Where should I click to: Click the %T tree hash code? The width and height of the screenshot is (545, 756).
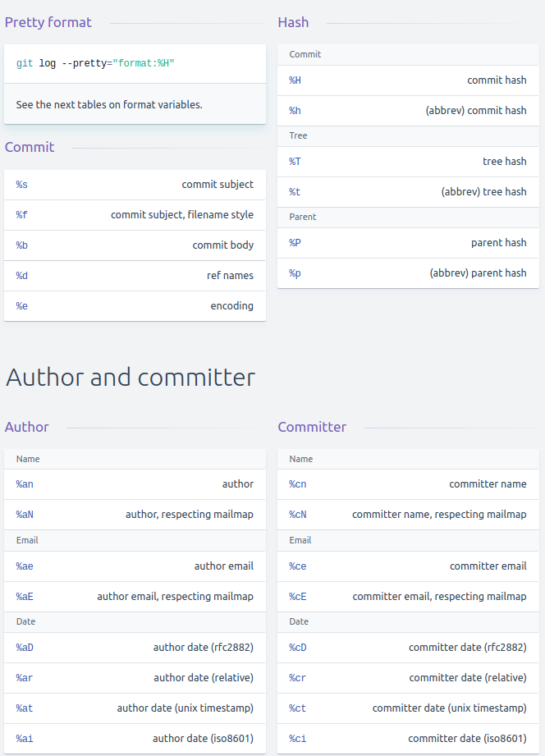[295, 162]
